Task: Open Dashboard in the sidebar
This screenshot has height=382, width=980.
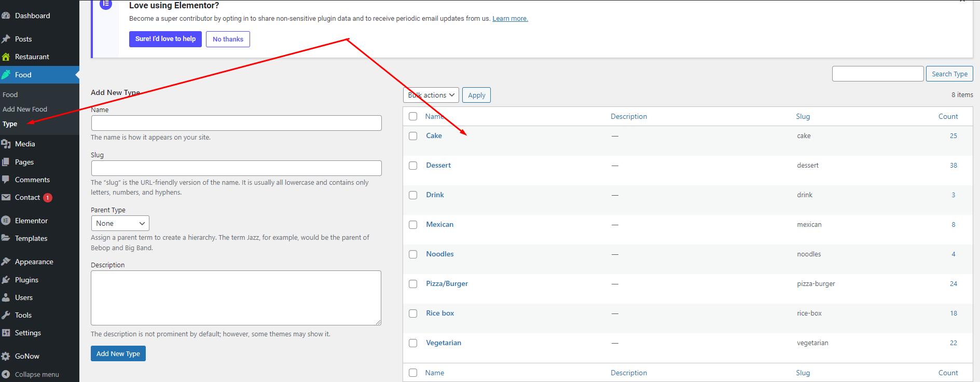Action: click(x=33, y=16)
